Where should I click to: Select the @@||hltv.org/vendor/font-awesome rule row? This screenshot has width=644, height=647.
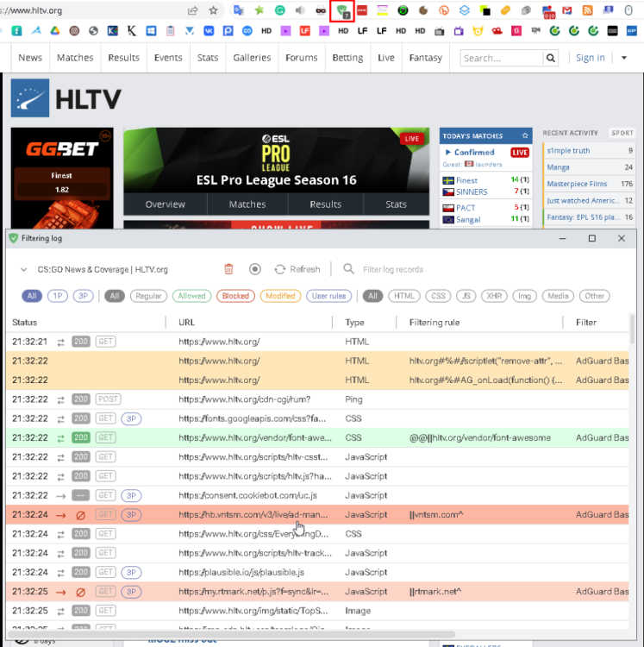[x=317, y=437]
